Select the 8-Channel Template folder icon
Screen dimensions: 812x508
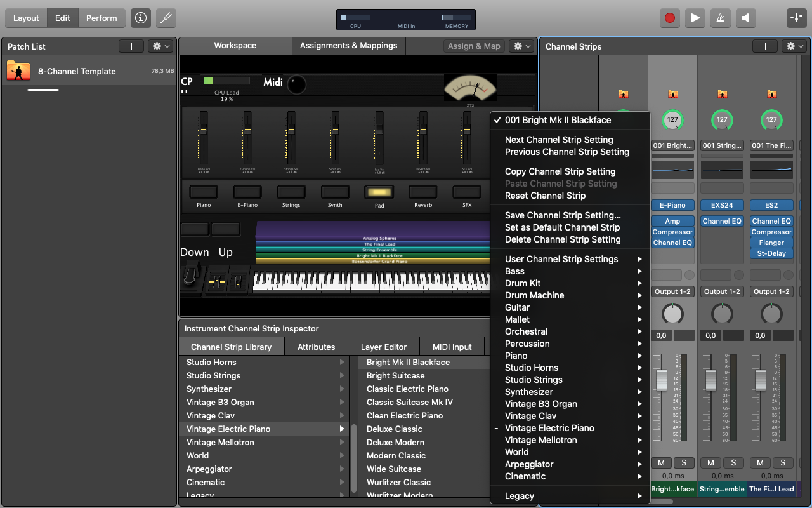tap(18, 70)
